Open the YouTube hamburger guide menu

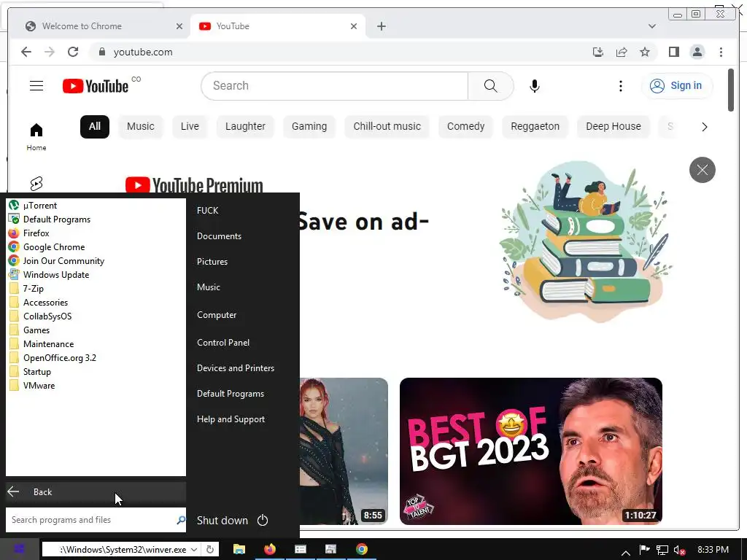[36, 86]
